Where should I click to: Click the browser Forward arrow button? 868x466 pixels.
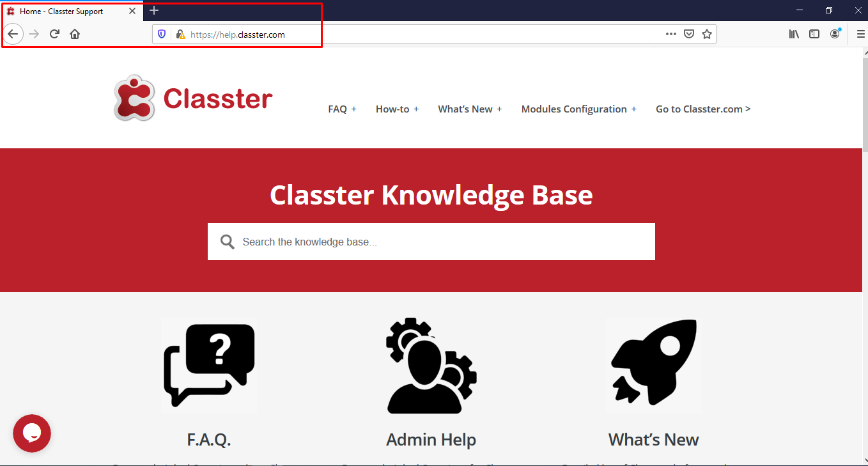point(35,34)
